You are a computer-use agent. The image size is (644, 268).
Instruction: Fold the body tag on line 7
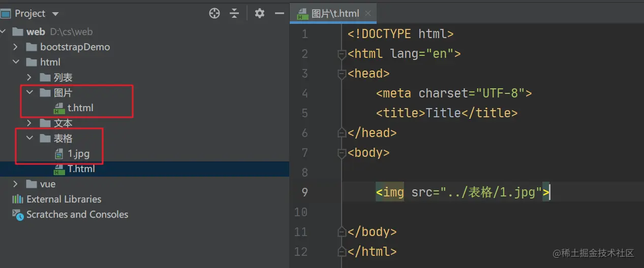click(x=342, y=153)
